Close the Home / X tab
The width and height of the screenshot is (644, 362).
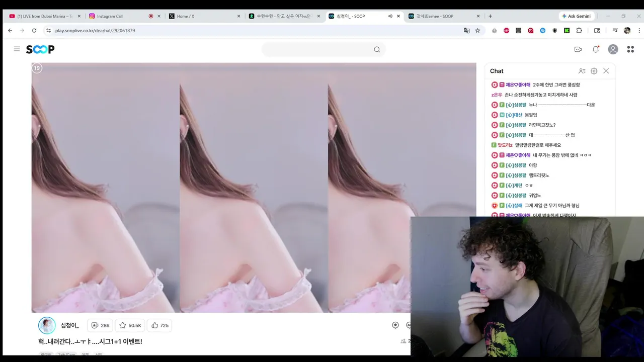[x=238, y=16]
